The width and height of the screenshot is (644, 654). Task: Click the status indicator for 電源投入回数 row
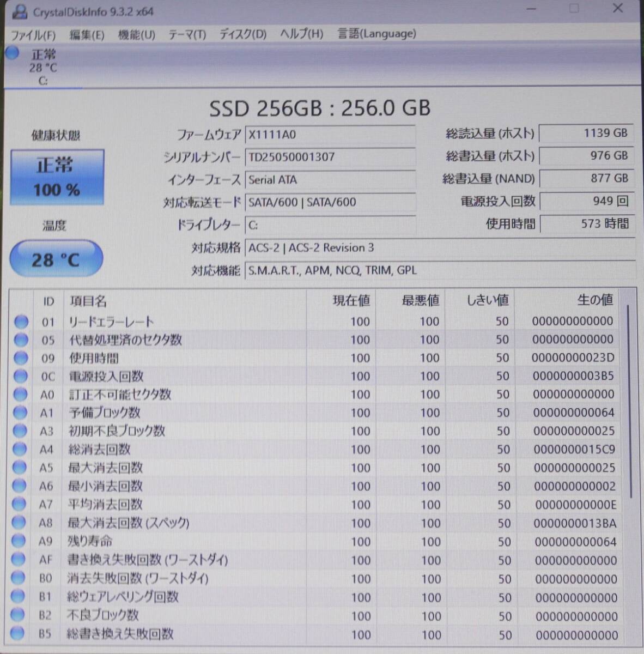tap(21, 376)
